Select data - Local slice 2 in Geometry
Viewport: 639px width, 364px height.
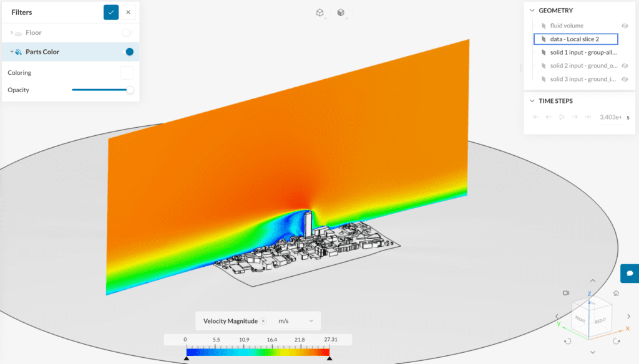click(575, 39)
